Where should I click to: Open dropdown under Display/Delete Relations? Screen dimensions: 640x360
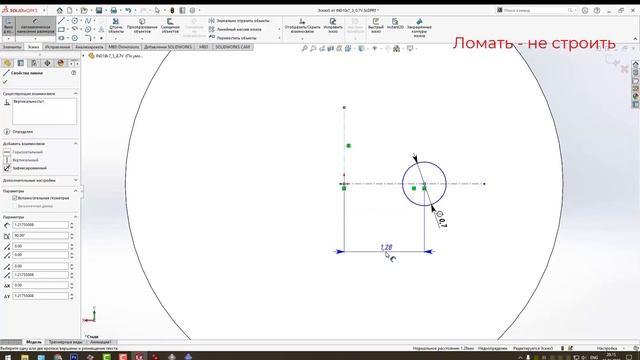pyautogui.click(x=302, y=38)
